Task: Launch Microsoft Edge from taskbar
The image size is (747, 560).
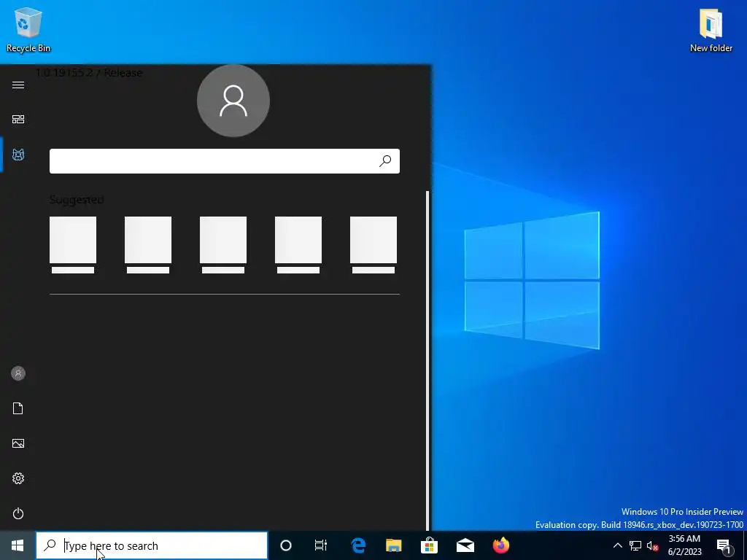Action: [x=357, y=545]
